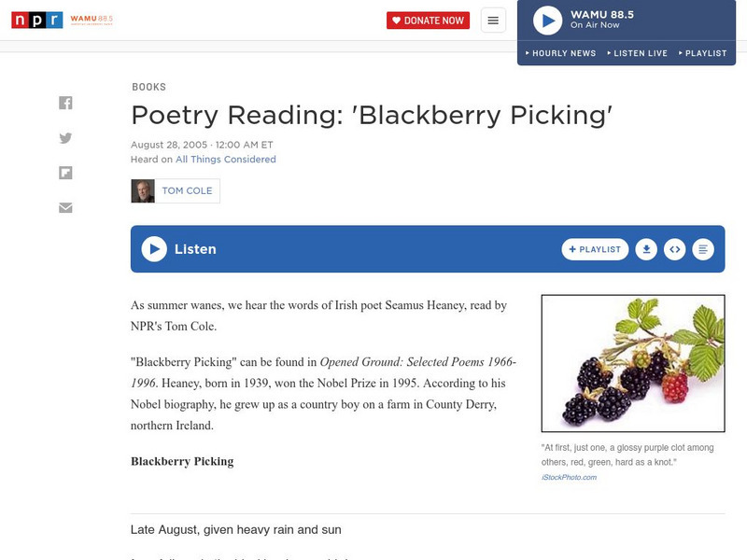Download the audio file
Viewport: 747px width, 560px height.
click(x=645, y=249)
